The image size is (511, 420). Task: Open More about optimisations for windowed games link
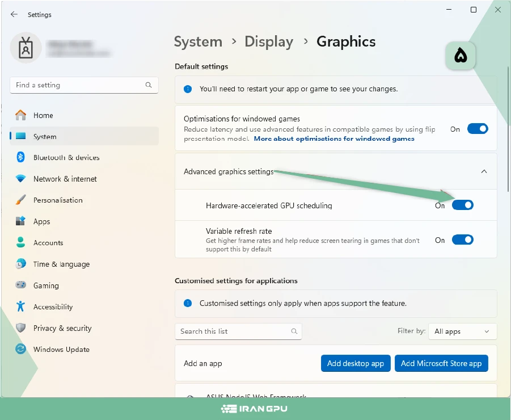coord(334,138)
